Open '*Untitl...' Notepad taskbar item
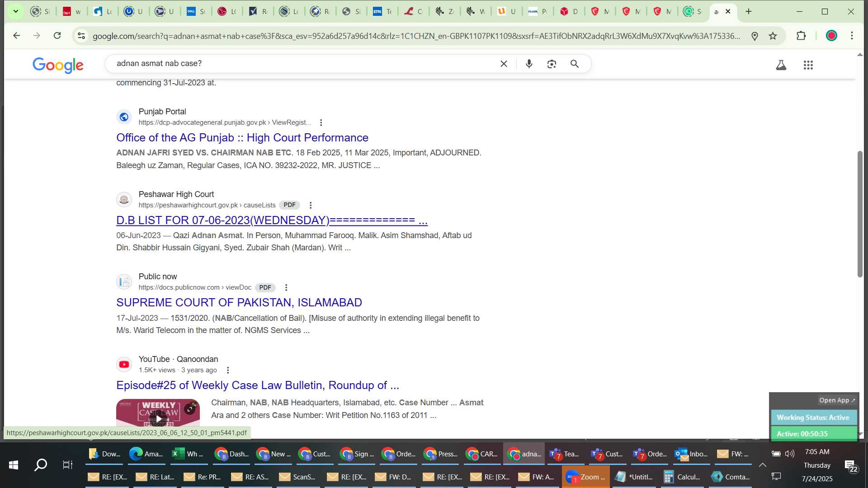 tap(633, 477)
